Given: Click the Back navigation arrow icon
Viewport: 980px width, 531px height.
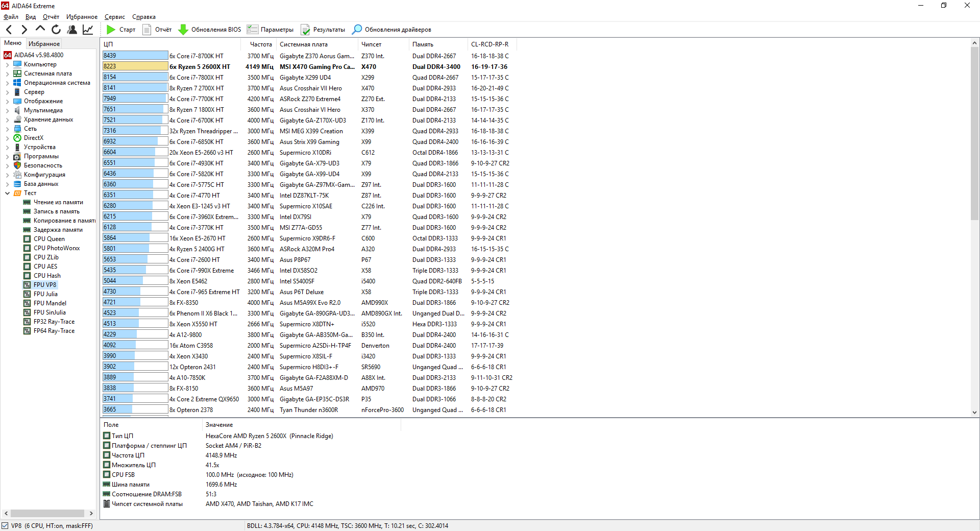Looking at the screenshot, I should (x=9, y=30).
